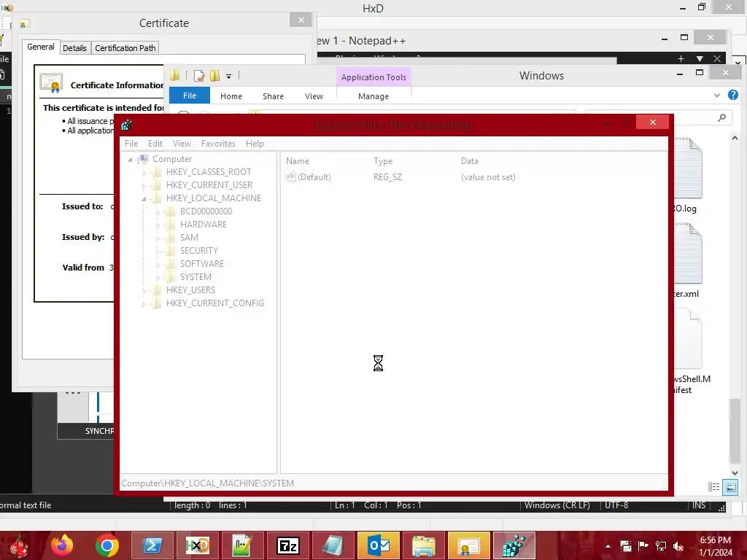The width and height of the screenshot is (747, 560).
Task: Switch Explorer to large icons view
Action: [x=729, y=487]
